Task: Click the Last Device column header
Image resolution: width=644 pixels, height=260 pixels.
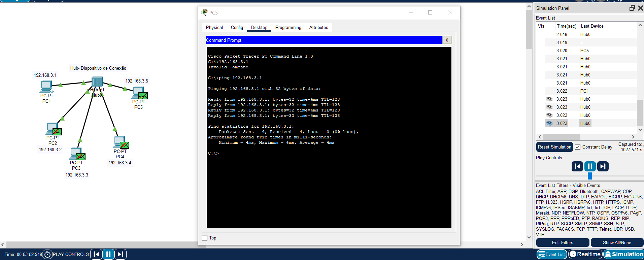Action: coord(592,26)
